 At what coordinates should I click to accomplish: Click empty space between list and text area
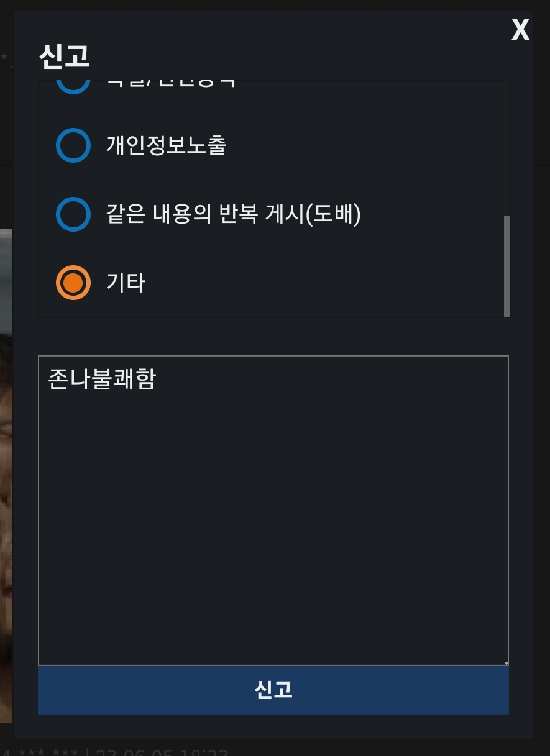click(x=273, y=336)
